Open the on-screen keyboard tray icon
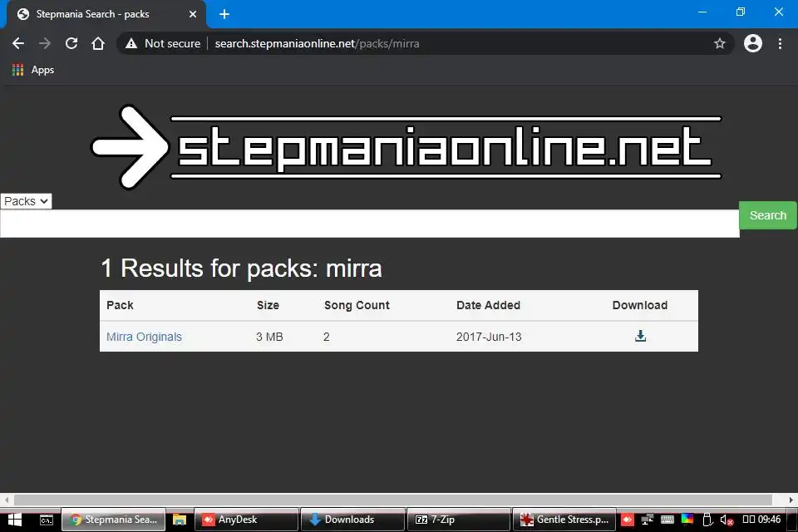Image resolution: width=798 pixels, height=532 pixels. pos(667,520)
